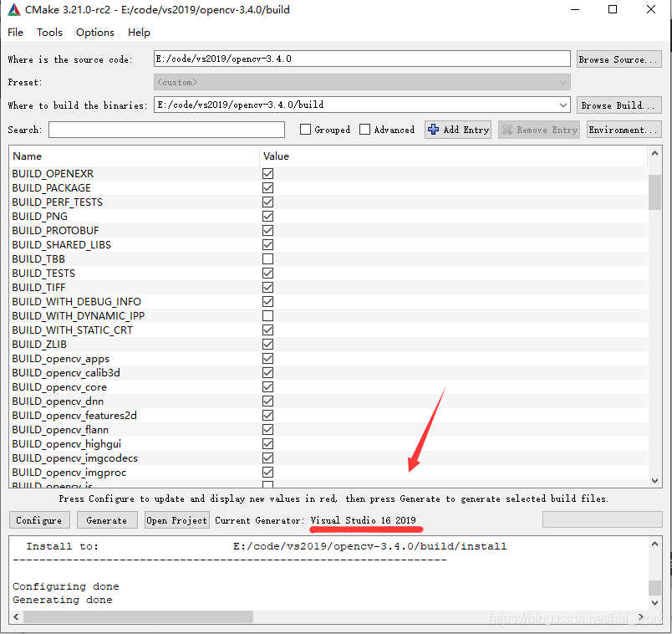Select the BUILD_opencv_flann row name
672x634 pixels.
pyautogui.click(x=60, y=429)
